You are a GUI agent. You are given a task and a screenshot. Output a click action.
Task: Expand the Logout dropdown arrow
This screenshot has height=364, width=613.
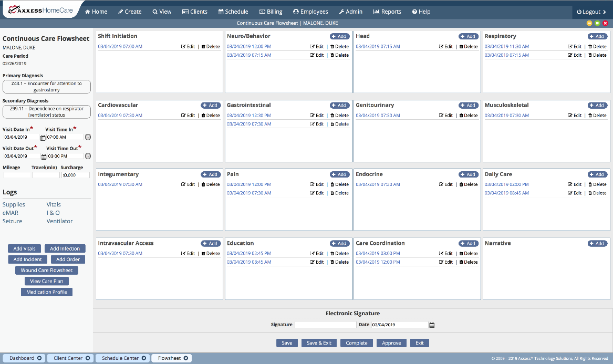click(591, 12)
